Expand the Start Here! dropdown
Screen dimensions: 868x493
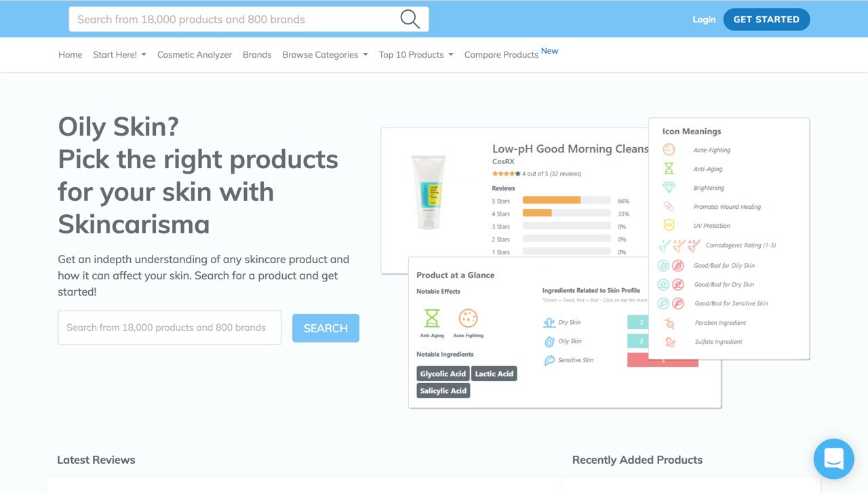(119, 55)
